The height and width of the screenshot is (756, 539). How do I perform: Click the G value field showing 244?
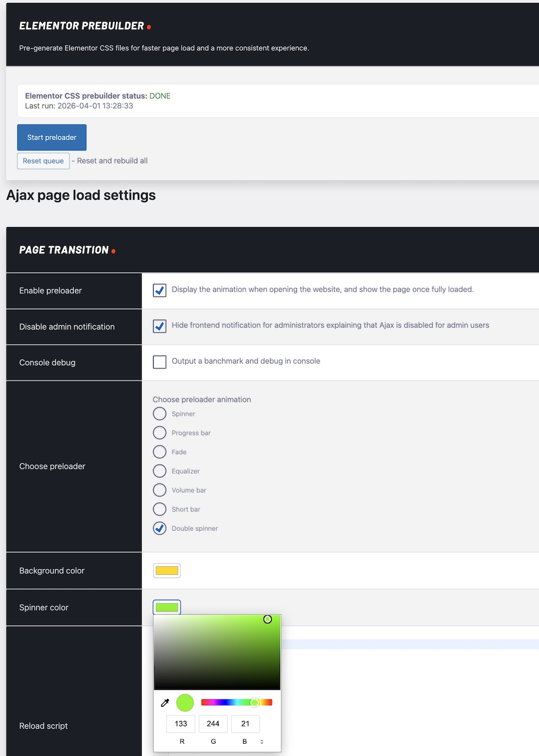pos(213,724)
